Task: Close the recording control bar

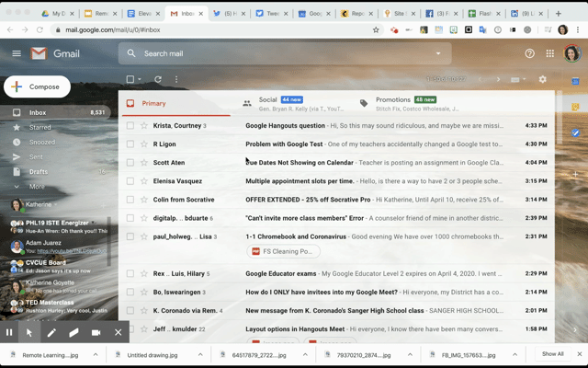Action: click(x=119, y=332)
